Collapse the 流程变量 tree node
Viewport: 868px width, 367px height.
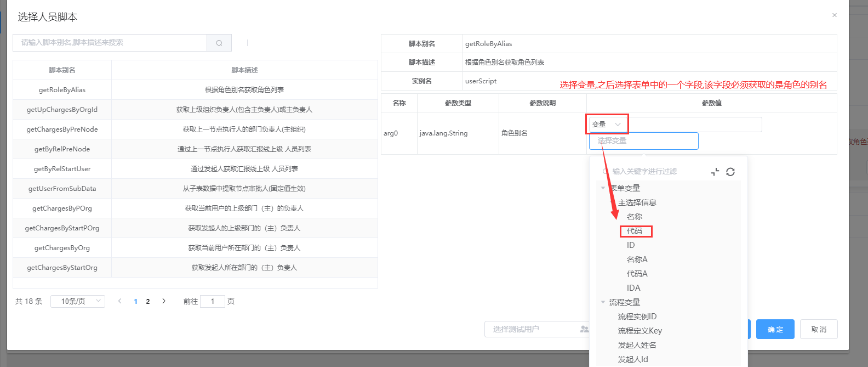[603, 302]
